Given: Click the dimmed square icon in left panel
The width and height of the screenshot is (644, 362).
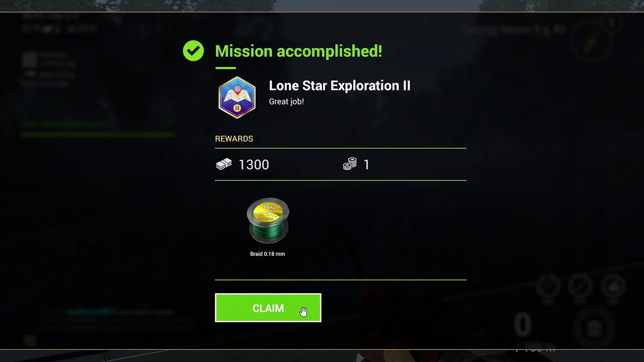Looking at the screenshot, I should tap(29, 59).
